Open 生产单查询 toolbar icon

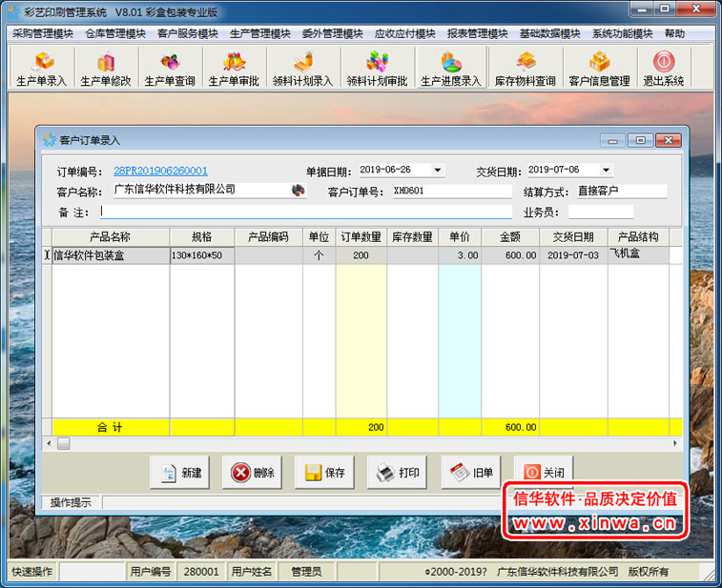(x=170, y=68)
